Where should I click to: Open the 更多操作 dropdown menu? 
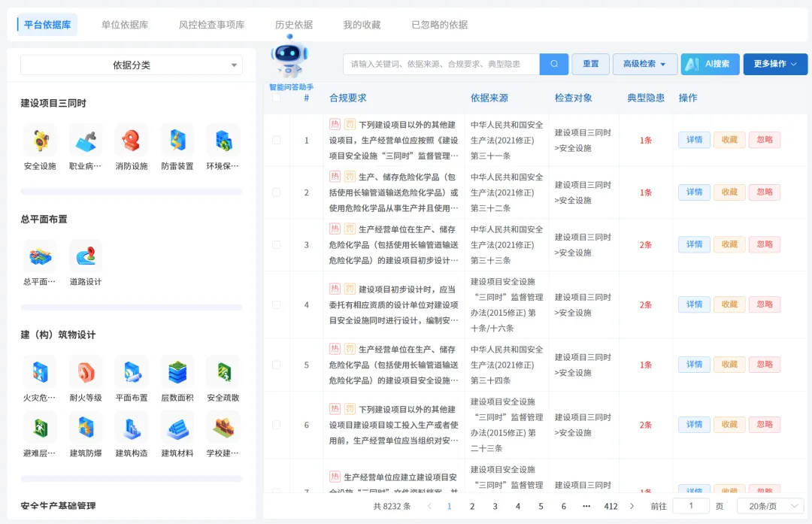(775, 64)
